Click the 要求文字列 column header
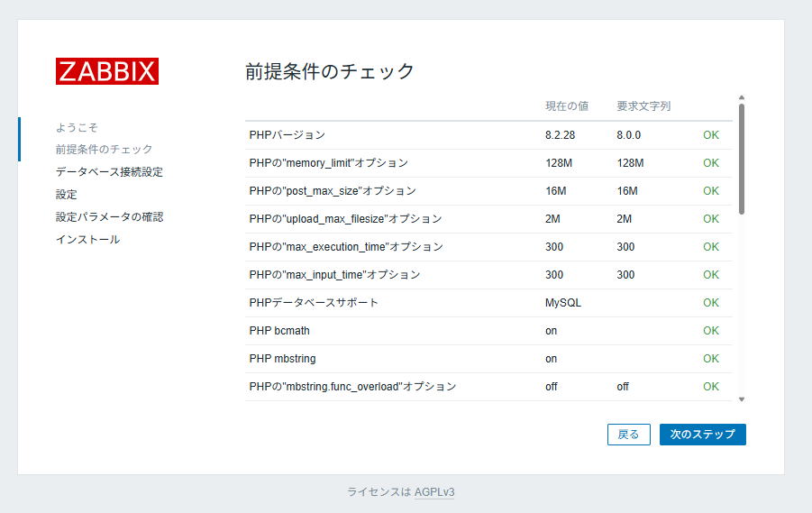Viewport: 812px width, 513px height. pos(643,106)
